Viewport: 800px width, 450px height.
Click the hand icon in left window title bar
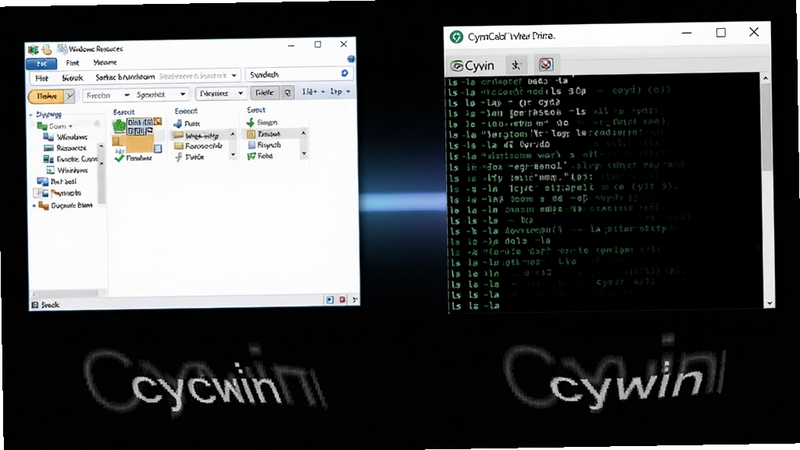46,49
